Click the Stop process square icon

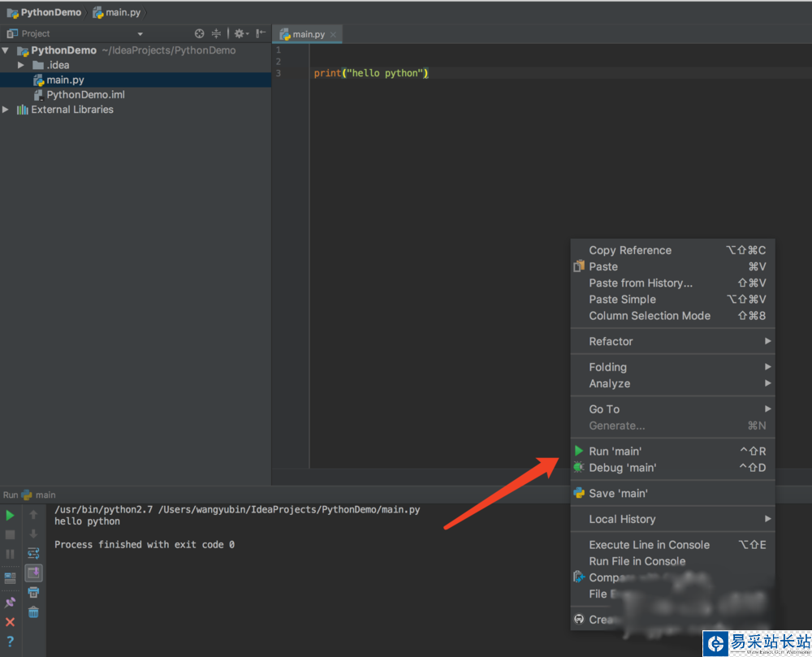10,534
